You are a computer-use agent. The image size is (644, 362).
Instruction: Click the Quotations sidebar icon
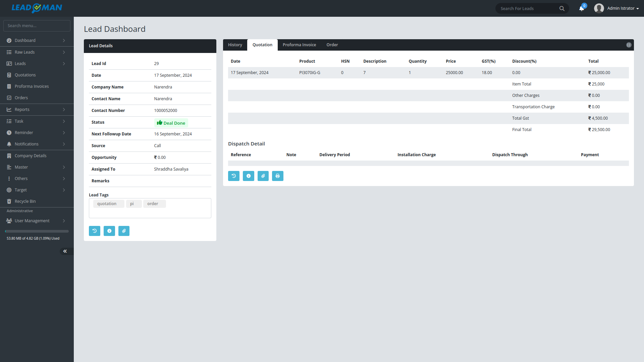point(9,75)
